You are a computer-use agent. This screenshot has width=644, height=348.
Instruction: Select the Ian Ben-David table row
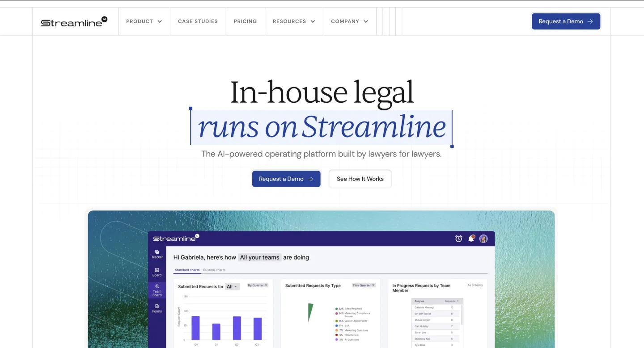click(435, 314)
